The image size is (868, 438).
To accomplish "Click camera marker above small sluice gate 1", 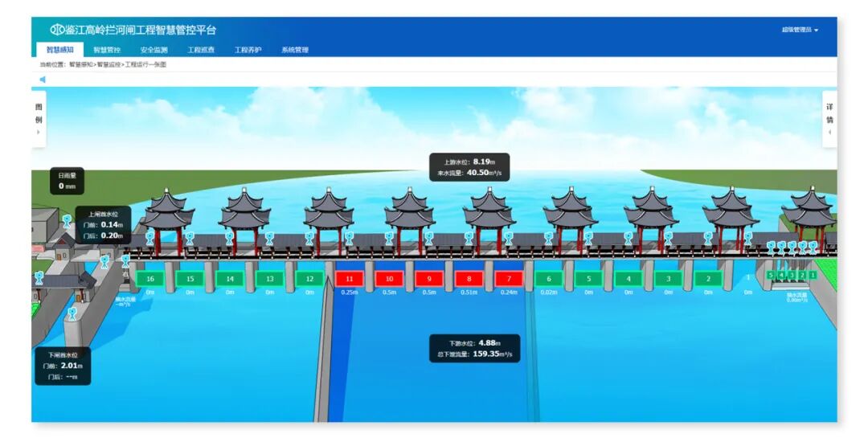I will (813, 247).
